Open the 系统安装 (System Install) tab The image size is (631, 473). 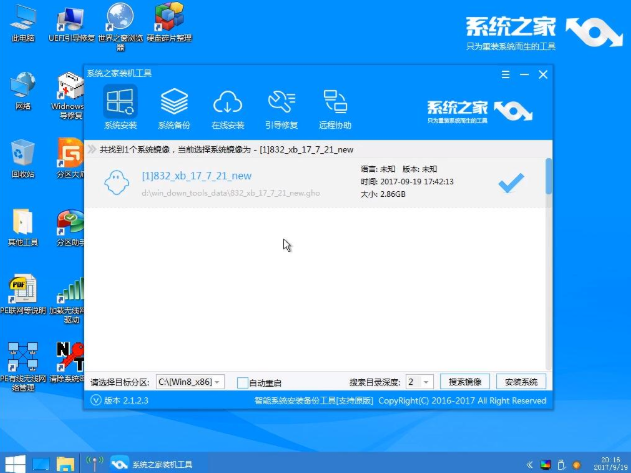[119, 107]
